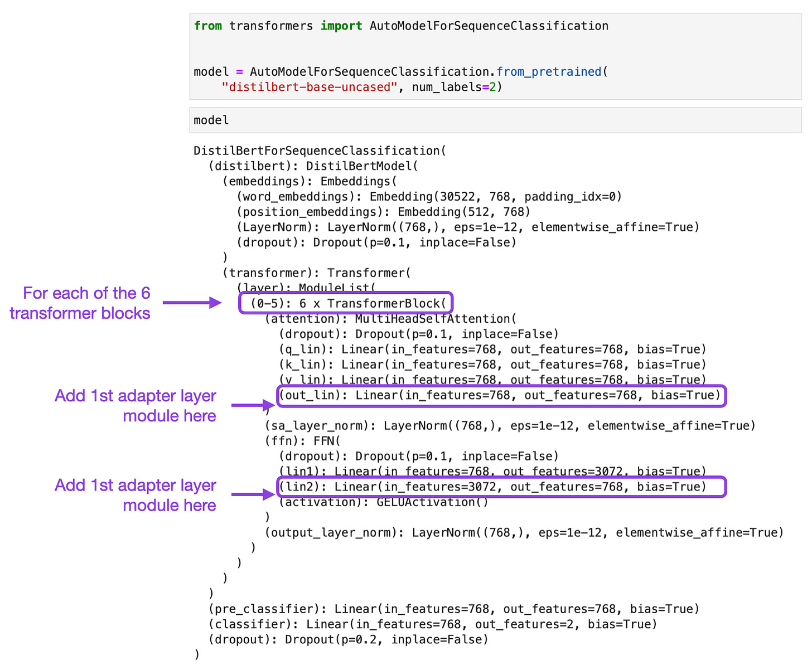This screenshot has height=670, width=812.
Task: Select the MultiHeadSelfAttention line
Action: 390,318
